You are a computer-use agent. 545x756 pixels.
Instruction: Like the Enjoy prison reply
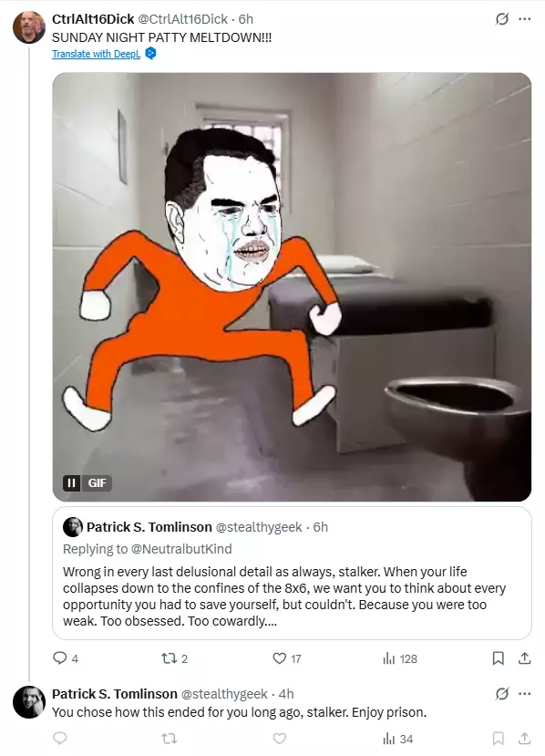280,738
